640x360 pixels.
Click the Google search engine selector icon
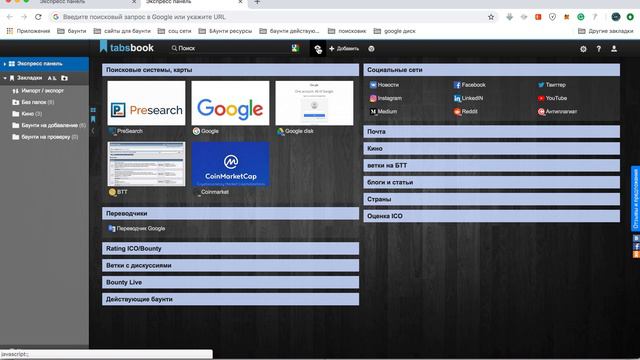point(296,48)
